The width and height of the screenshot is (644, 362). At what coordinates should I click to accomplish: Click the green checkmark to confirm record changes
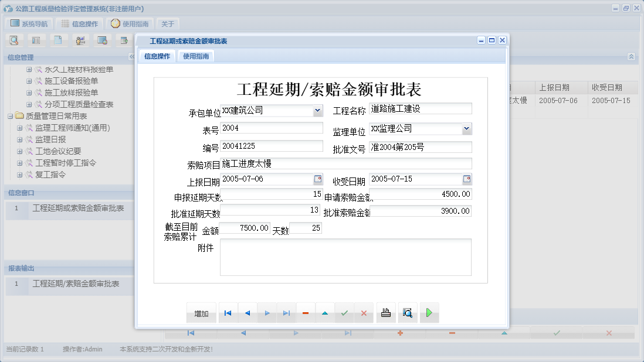(x=344, y=312)
